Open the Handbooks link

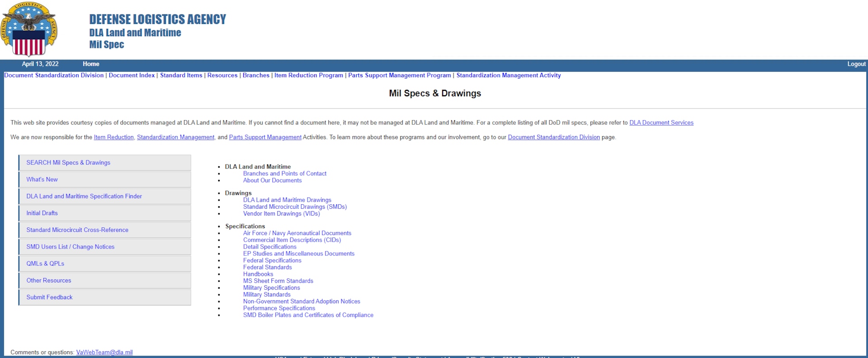point(258,274)
